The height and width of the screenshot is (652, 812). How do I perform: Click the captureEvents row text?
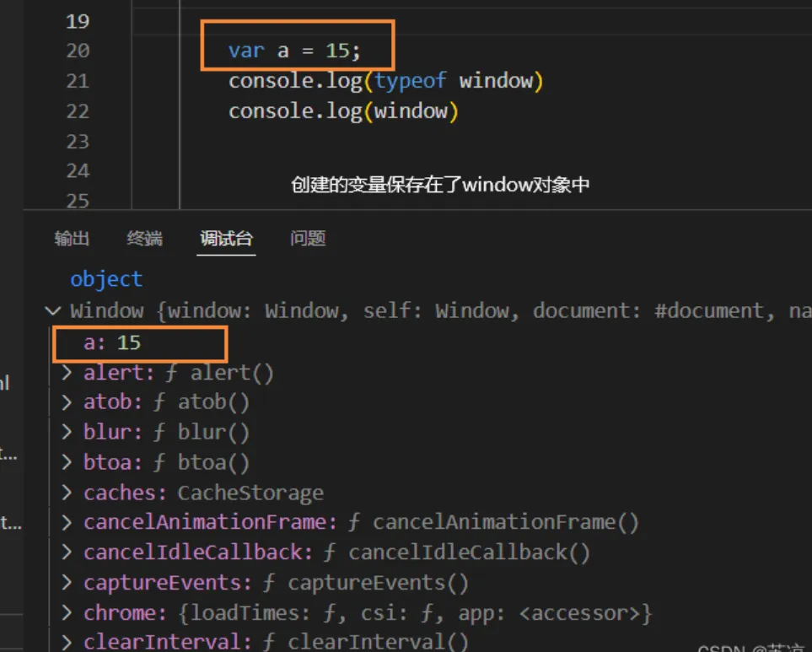click(x=277, y=583)
